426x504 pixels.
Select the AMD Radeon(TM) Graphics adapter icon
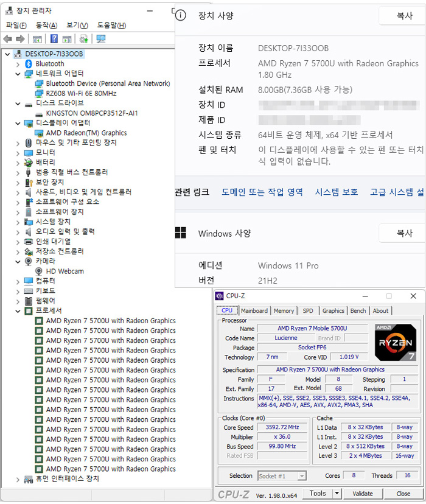(39, 133)
